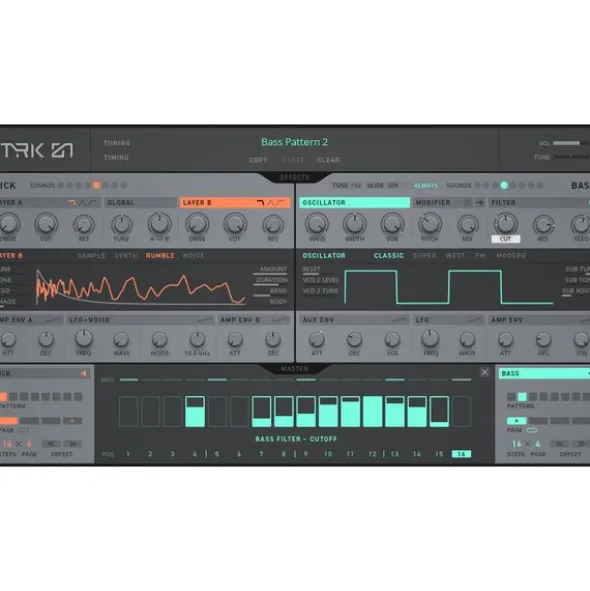Click the AMP ENV A curve shape icon
Viewport: 590px width, 591px height.
click(x=53, y=320)
